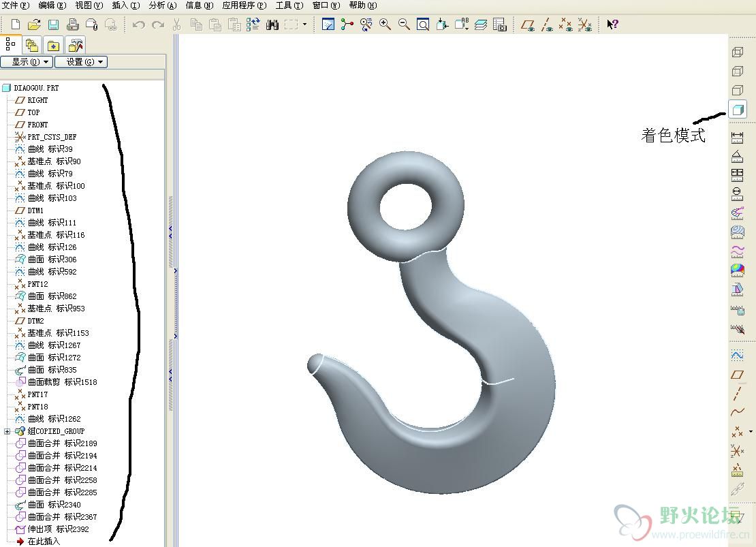Open the 编辑(E) menu
The height and width of the screenshot is (547, 756).
(52, 5)
